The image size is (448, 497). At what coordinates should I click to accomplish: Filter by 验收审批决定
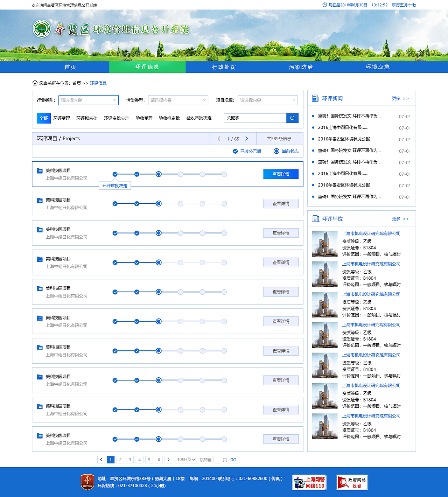(199, 118)
